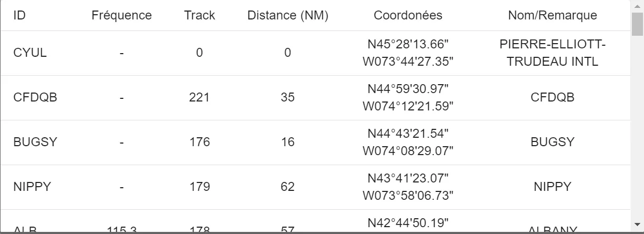Select the Distance (NM) column header
This screenshot has width=644, height=234.
pos(288,15)
